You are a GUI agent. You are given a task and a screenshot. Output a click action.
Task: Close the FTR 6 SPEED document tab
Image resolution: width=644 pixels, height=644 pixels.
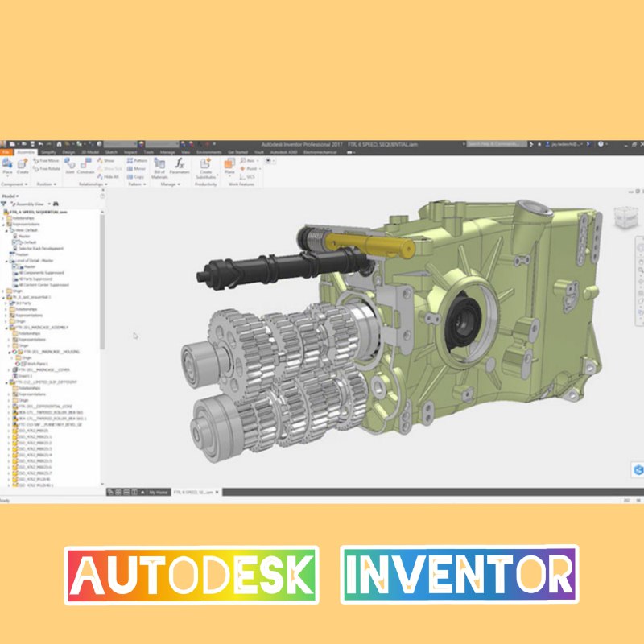click(217, 492)
